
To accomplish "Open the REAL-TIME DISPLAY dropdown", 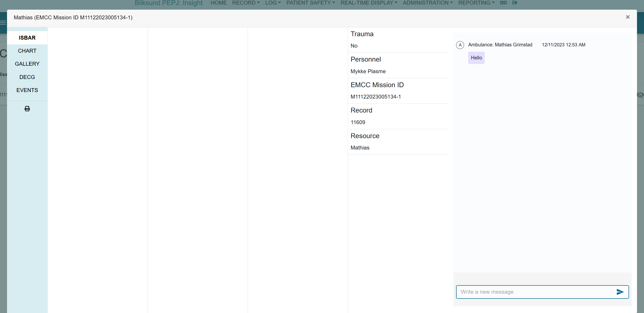I will (369, 3).
